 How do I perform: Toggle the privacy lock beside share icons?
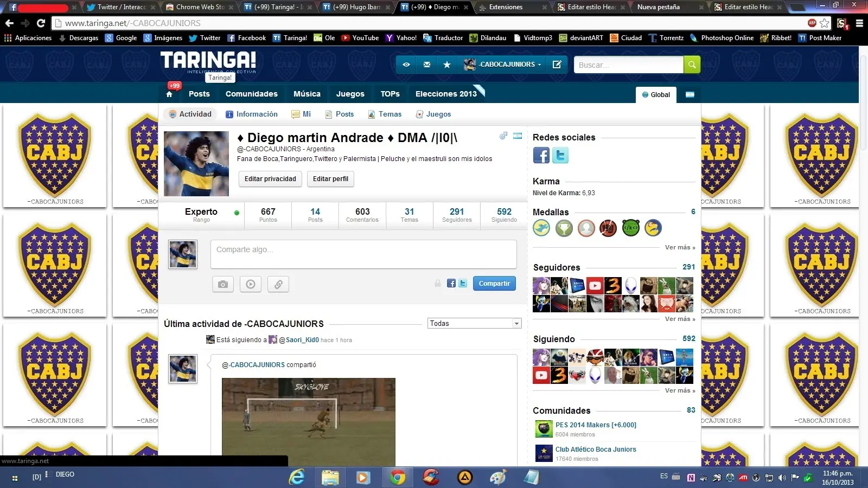point(438,284)
